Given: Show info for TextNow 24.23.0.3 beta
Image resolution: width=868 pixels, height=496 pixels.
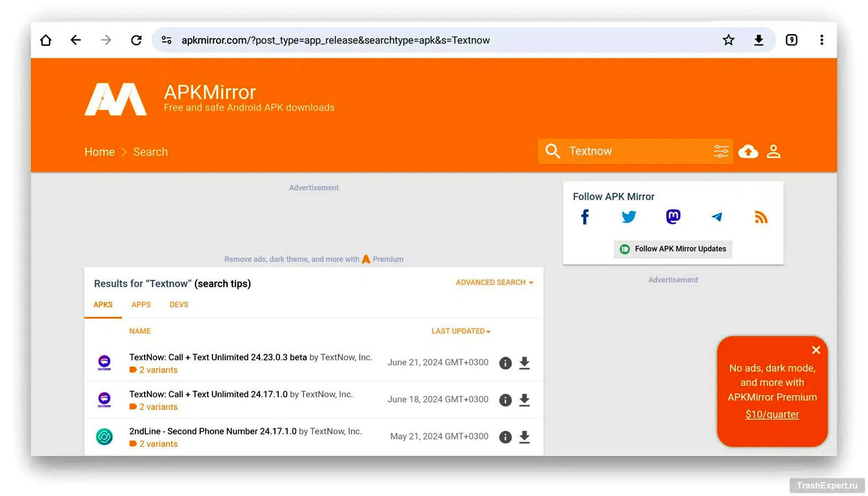Looking at the screenshot, I should (x=505, y=363).
